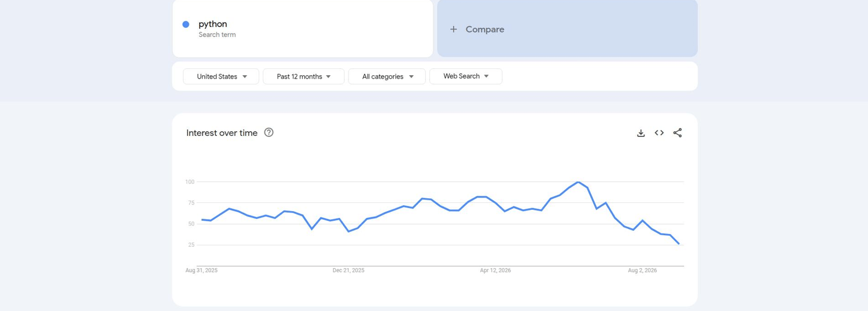The image size is (868, 311).
Task: Open the Web Search type dropdown
Action: click(x=466, y=76)
